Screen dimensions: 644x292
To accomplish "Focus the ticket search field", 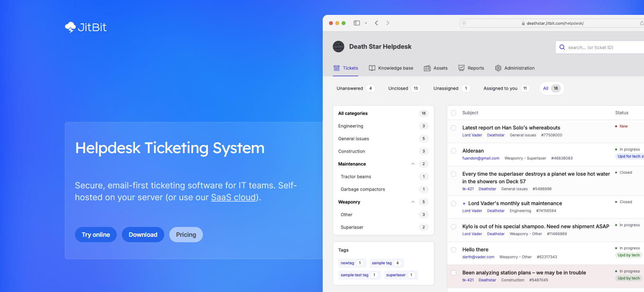I will 600,47.
